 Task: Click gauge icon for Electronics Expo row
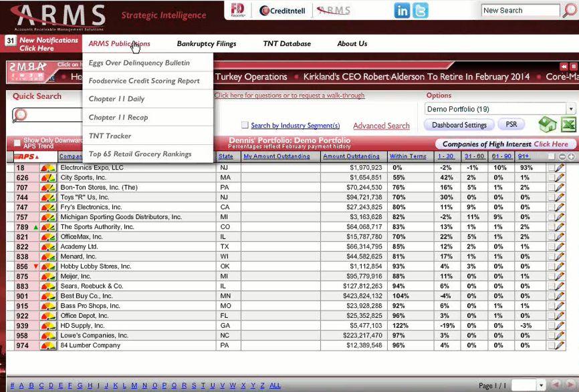point(48,168)
